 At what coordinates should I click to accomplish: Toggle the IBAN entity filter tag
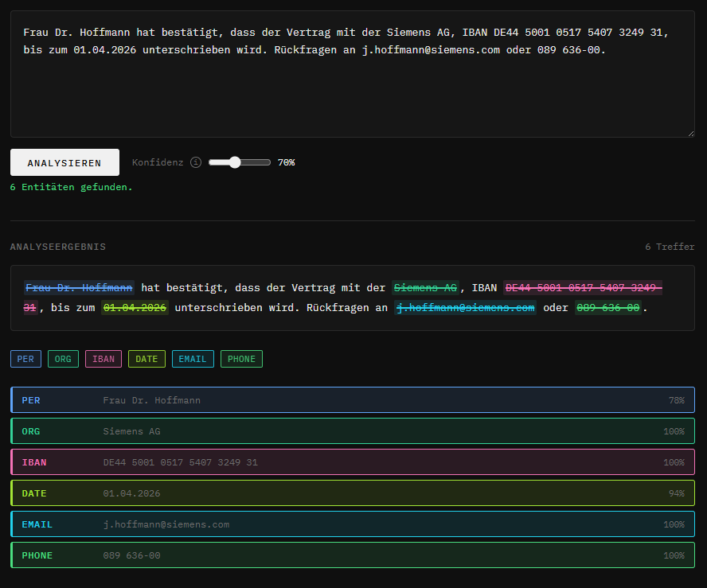click(104, 359)
